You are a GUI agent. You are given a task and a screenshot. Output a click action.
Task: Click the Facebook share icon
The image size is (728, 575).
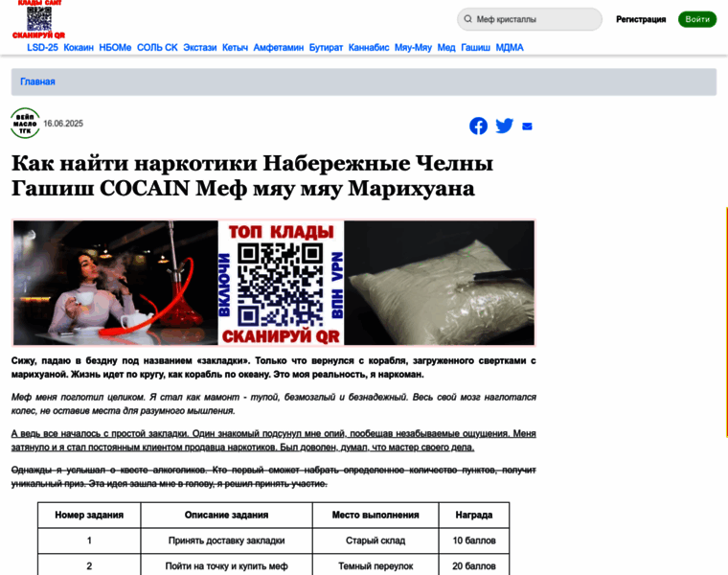coord(478,126)
